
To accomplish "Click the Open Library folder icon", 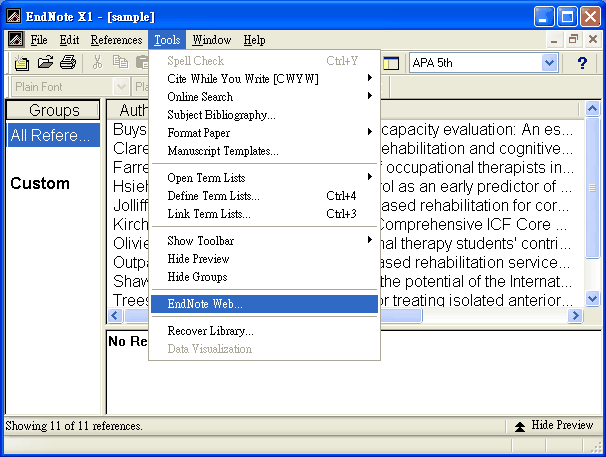I will click(x=45, y=63).
